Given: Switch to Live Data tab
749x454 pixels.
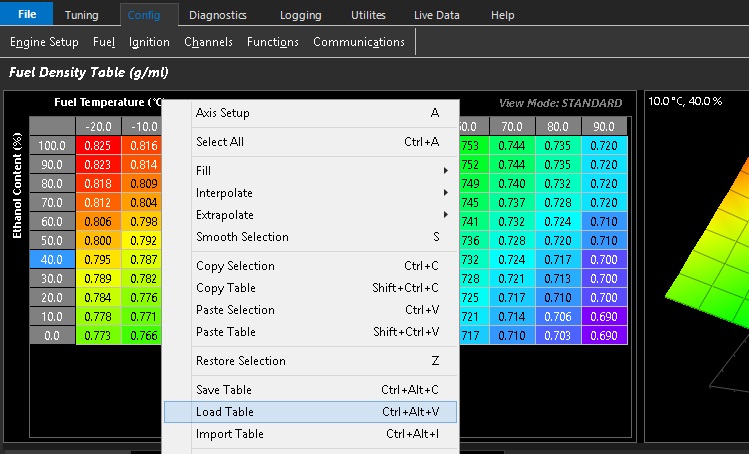Looking at the screenshot, I should coord(437,15).
